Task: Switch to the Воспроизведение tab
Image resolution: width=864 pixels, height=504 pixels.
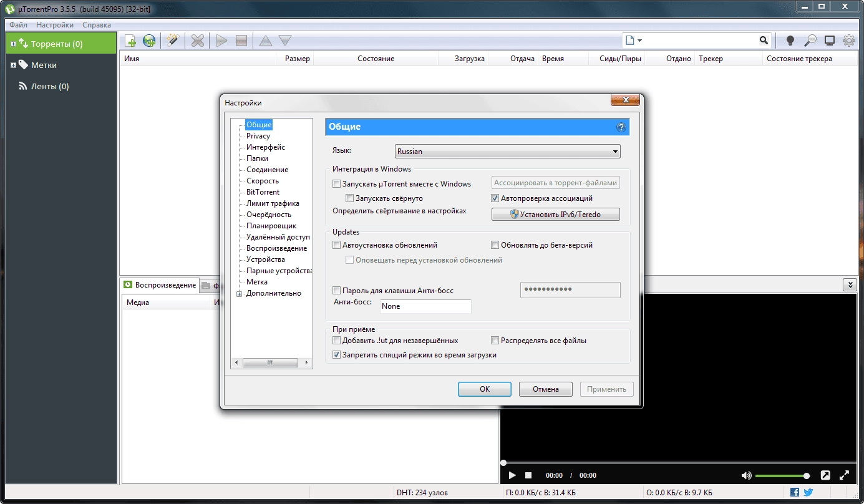Action: [x=160, y=285]
